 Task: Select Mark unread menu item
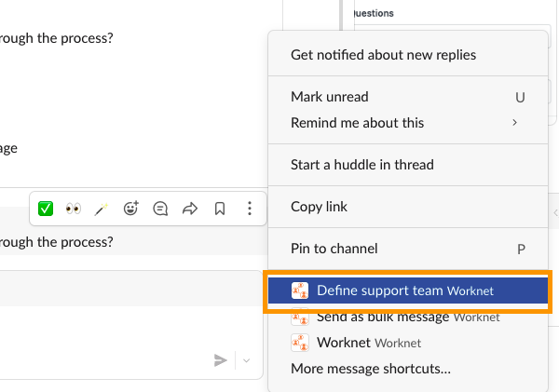(408, 97)
